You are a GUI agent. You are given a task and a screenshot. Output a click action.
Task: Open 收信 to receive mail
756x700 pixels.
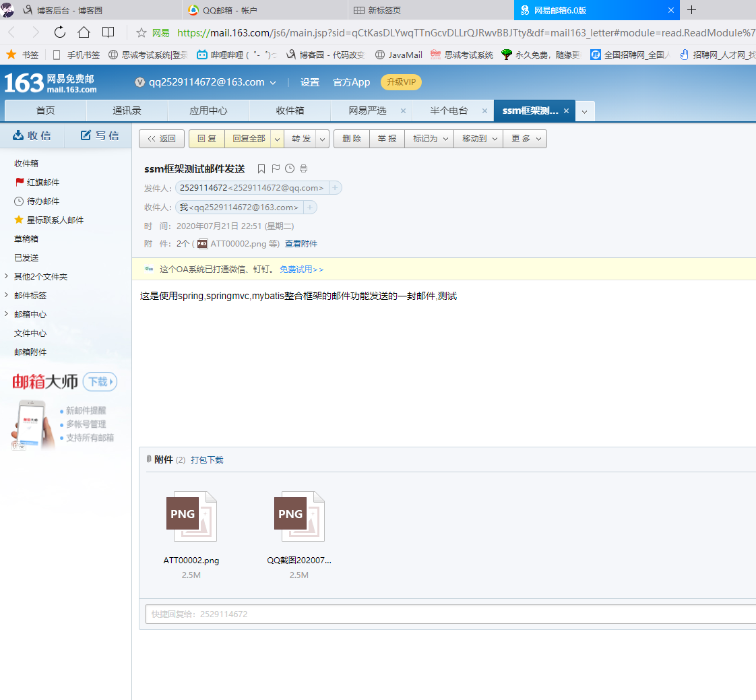point(32,135)
